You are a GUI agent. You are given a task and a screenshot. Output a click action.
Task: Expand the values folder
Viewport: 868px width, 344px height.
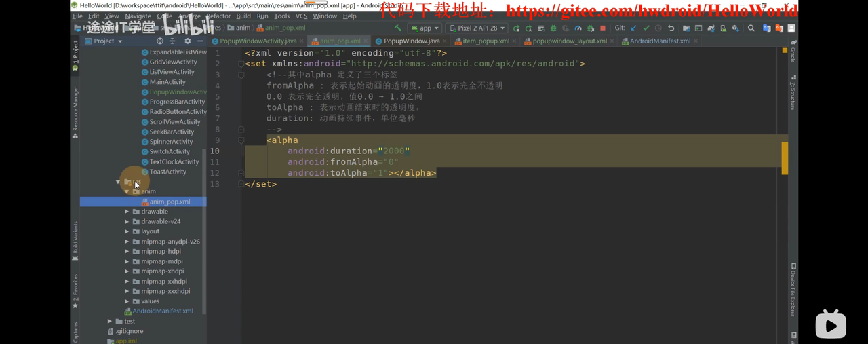[127, 301]
